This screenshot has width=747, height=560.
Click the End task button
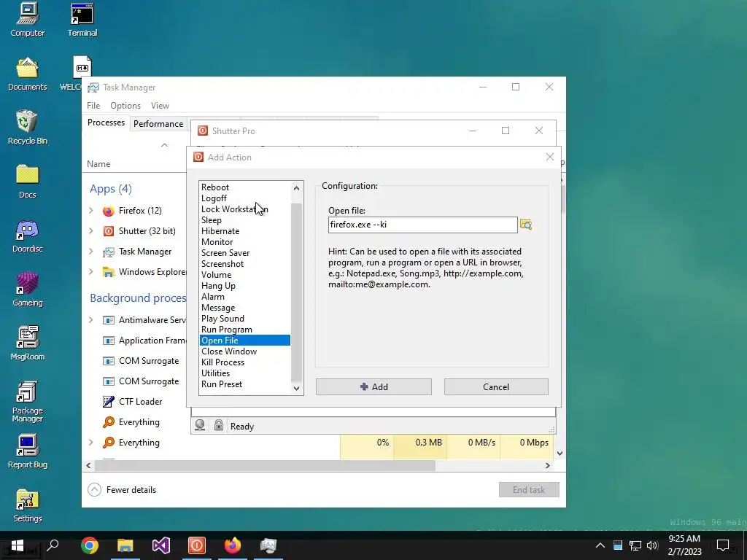click(529, 489)
